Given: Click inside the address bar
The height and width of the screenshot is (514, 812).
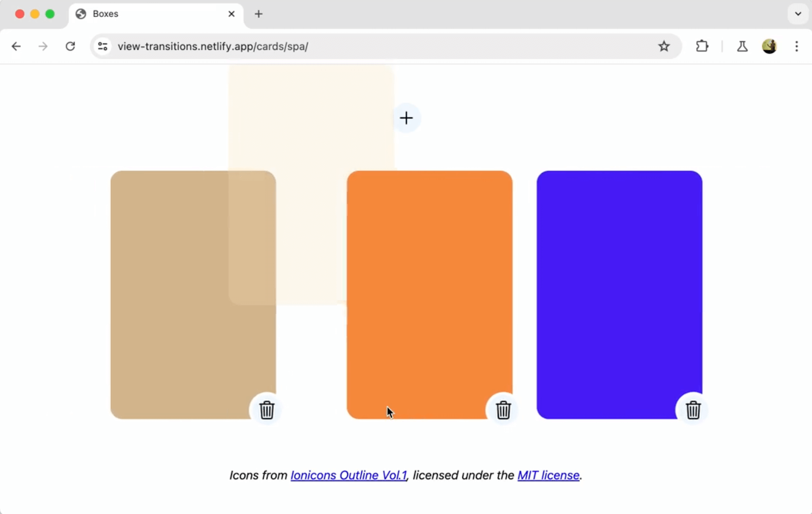Looking at the screenshot, I should 355,46.
